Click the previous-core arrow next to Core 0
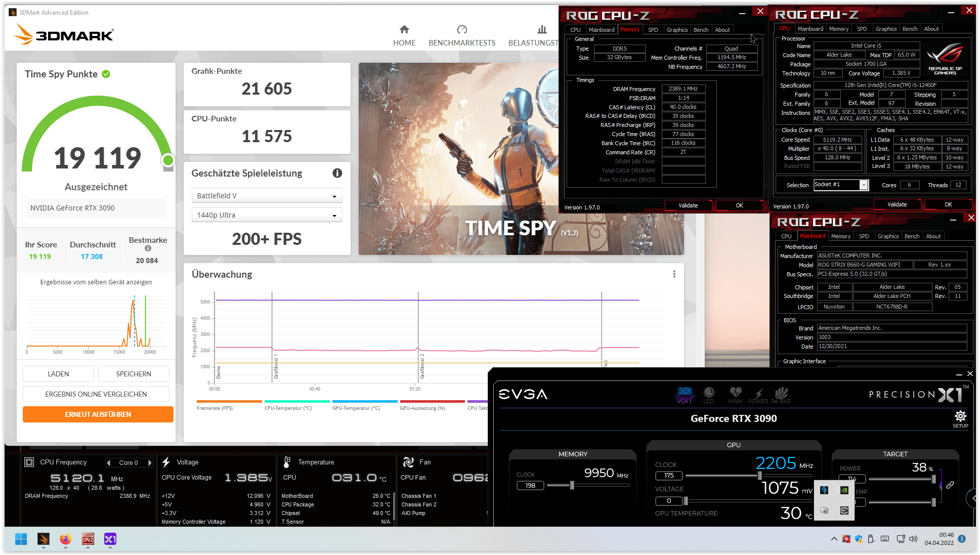Screen dimensions: 980x555 pos(108,462)
